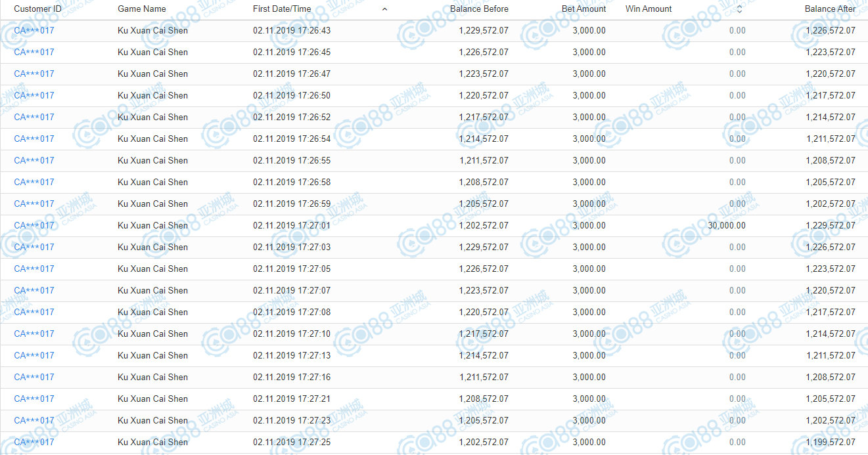Click the timestamp 02.11.2019 17:27:25
This screenshot has width=868, height=455.
click(x=292, y=442)
